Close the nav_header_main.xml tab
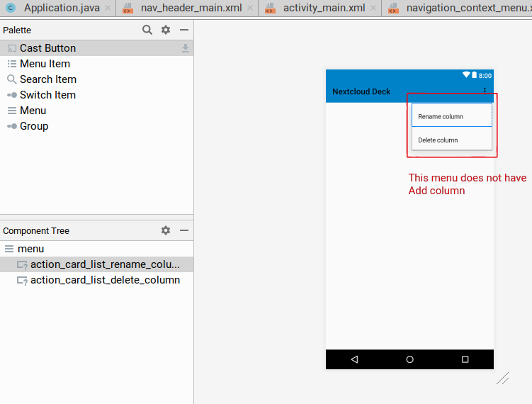Image resolution: width=532 pixels, height=404 pixels. coord(250,8)
